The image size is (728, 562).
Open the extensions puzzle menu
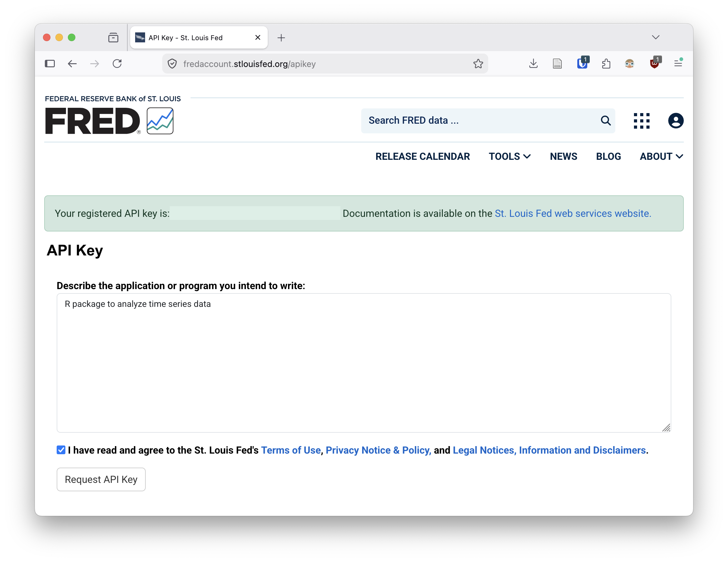(606, 63)
